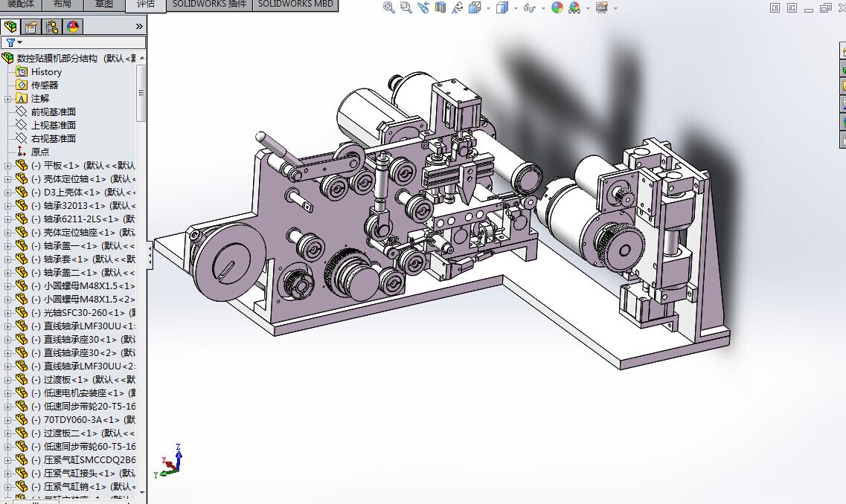Select 原点 in the feature tree

pyautogui.click(x=40, y=152)
